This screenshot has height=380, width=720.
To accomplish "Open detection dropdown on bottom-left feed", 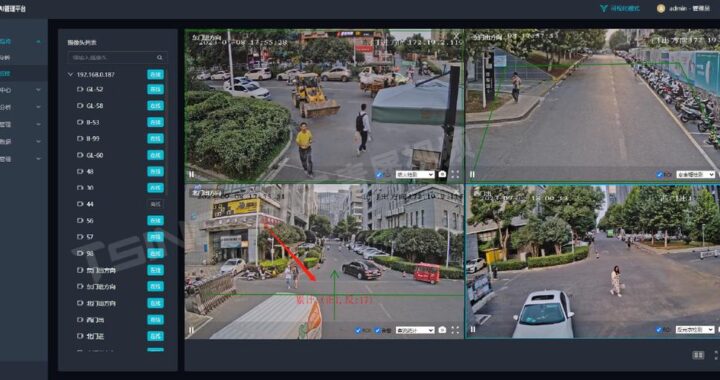I will (415, 330).
